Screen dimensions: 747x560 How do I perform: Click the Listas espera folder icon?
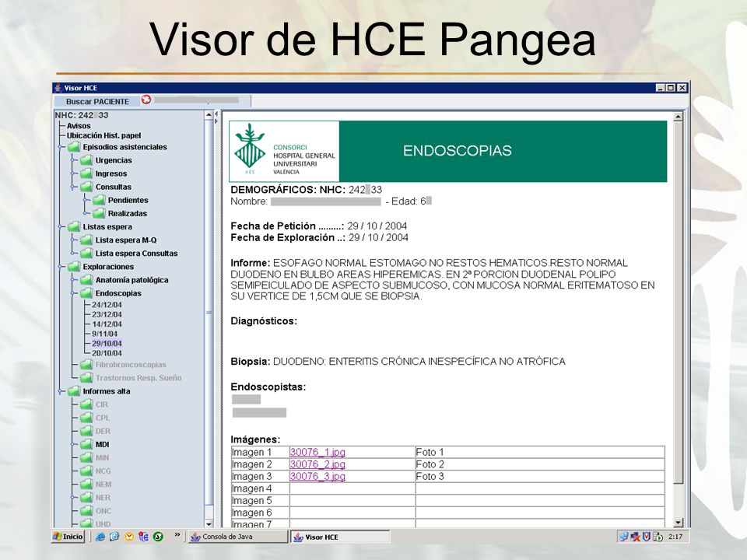(x=74, y=226)
